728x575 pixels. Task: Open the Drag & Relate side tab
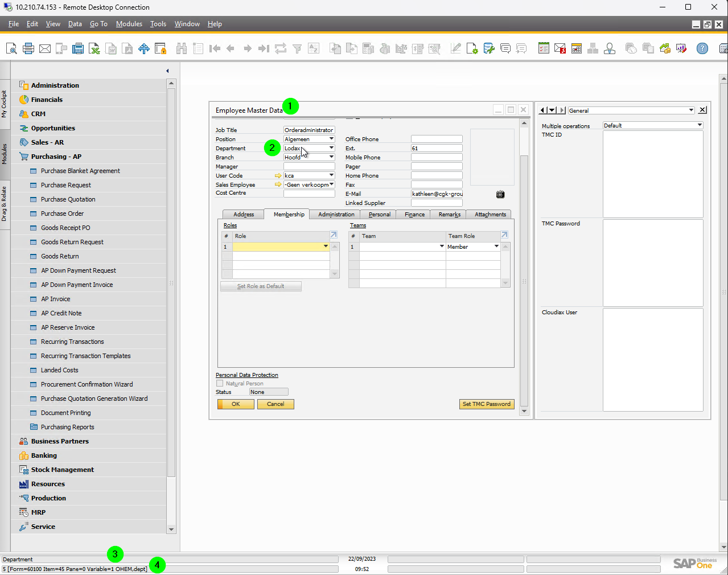pos(5,204)
